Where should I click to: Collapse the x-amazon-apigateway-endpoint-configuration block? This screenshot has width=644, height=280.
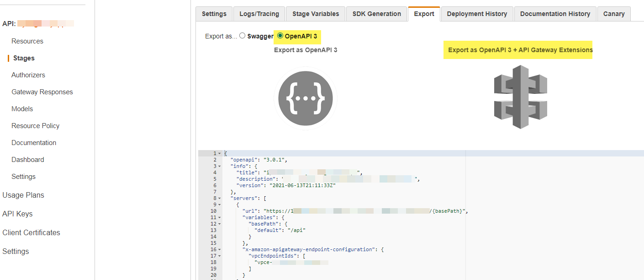[220, 249]
